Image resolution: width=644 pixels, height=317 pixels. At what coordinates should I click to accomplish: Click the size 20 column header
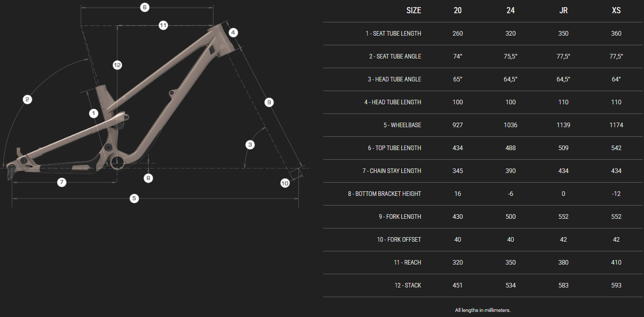point(458,11)
